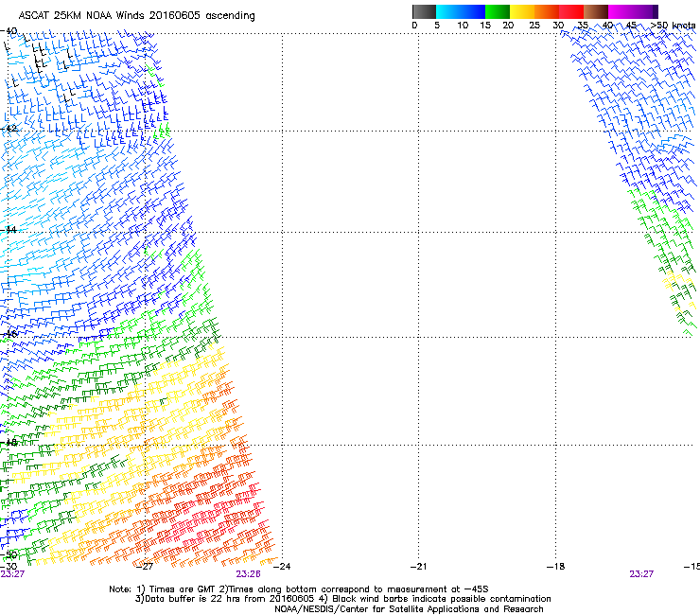The image size is (700, 615).
Task: Click the legend scale label '5'
Action: click(437, 26)
